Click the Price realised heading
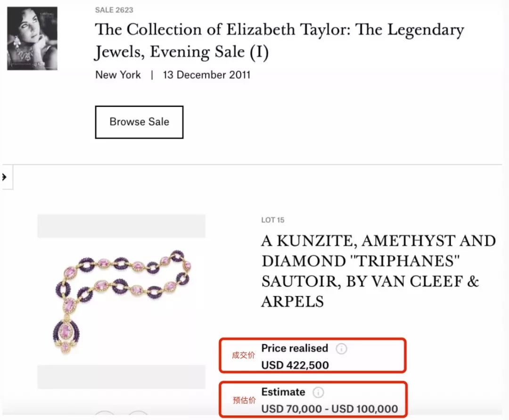The image size is (509, 420). [295, 348]
